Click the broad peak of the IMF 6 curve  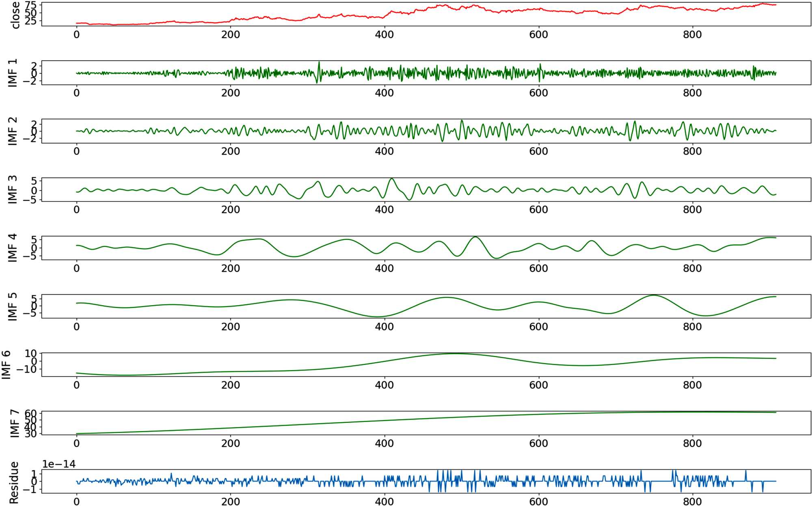(x=456, y=353)
